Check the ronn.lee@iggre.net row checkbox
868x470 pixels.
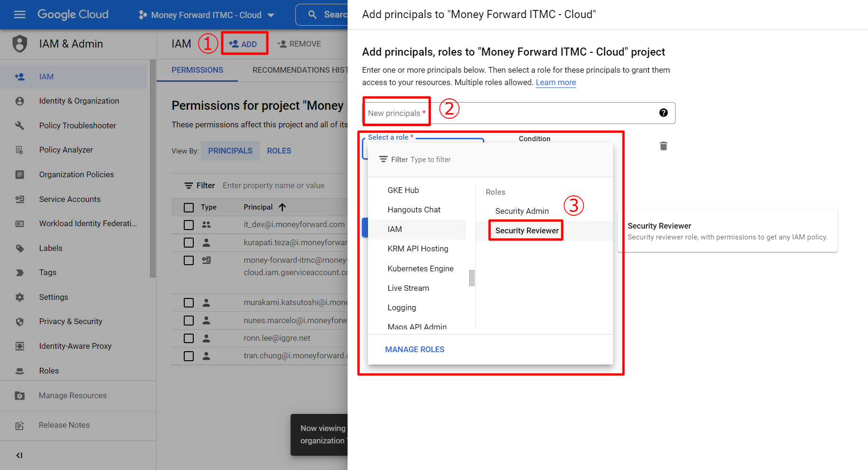pyautogui.click(x=189, y=338)
